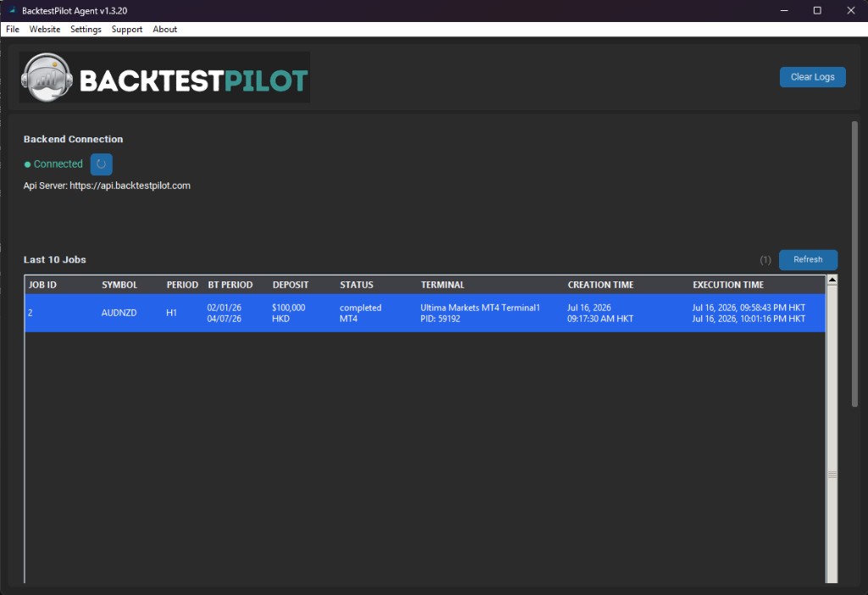This screenshot has width=868, height=595.
Task: Click the Refresh jobs button
Action: point(808,259)
